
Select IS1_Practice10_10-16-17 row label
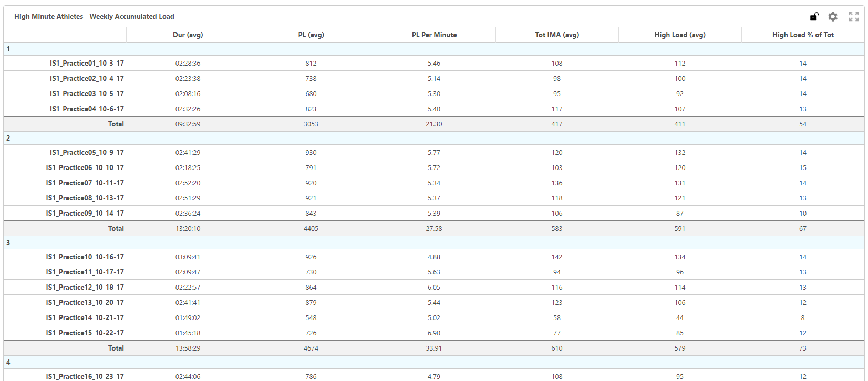85,257
